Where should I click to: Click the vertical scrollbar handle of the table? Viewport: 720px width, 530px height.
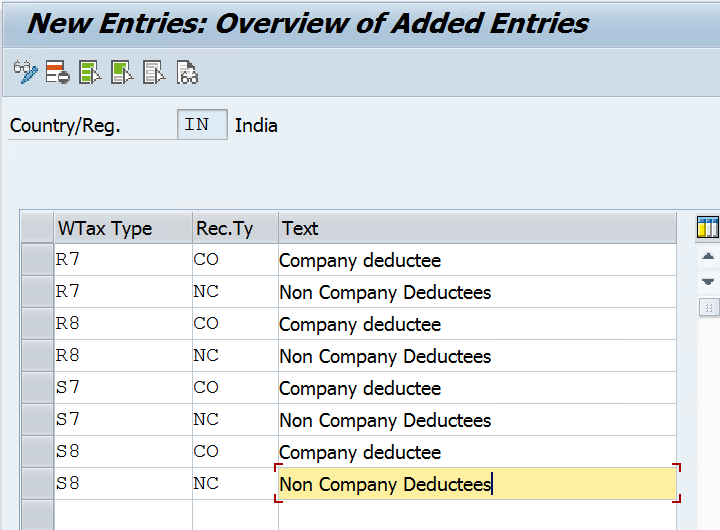pyautogui.click(x=709, y=307)
